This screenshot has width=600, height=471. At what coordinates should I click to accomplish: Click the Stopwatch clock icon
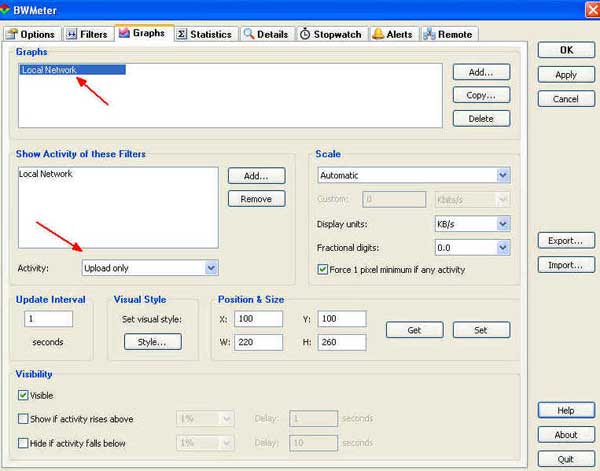point(305,34)
